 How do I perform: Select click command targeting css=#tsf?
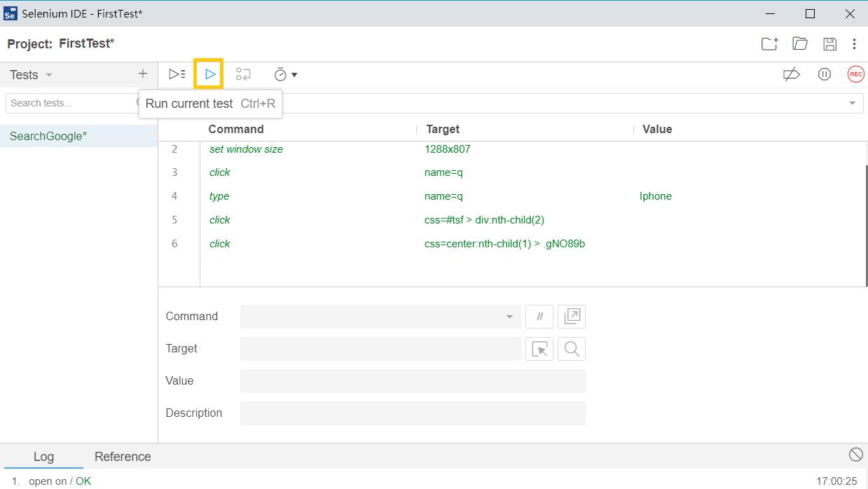point(513,220)
